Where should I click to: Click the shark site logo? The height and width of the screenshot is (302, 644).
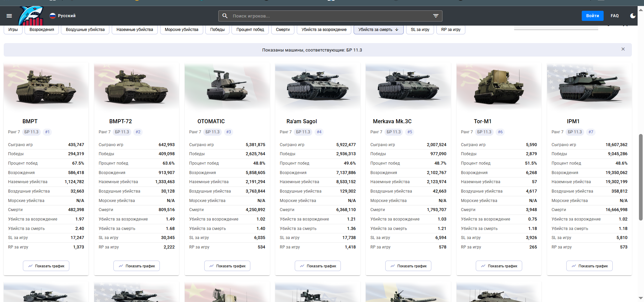coord(31,16)
